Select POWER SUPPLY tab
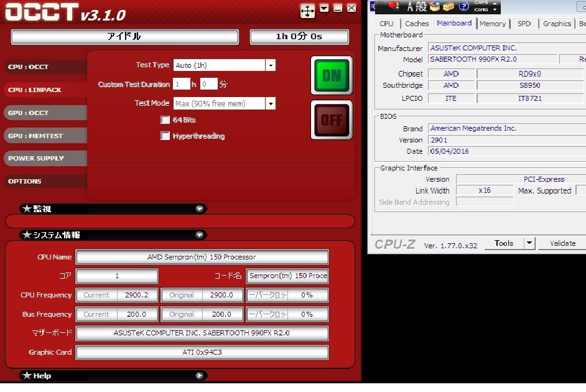This screenshot has width=586, height=392. (x=45, y=158)
